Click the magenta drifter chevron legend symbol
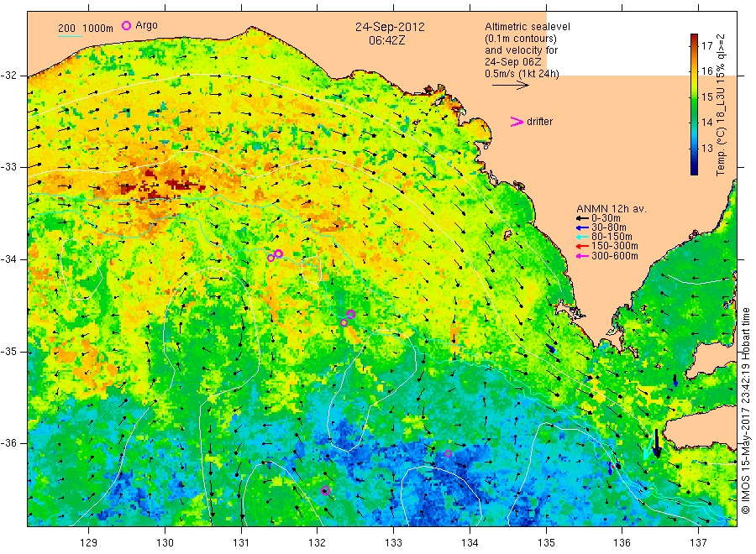The image size is (756, 554). (x=517, y=122)
